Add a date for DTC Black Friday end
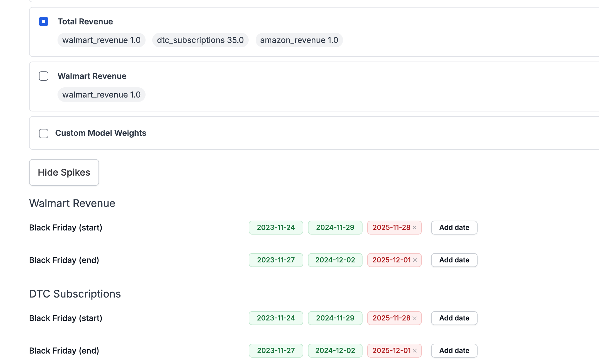599x364 pixels. pyautogui.click(x=454, y=351)
